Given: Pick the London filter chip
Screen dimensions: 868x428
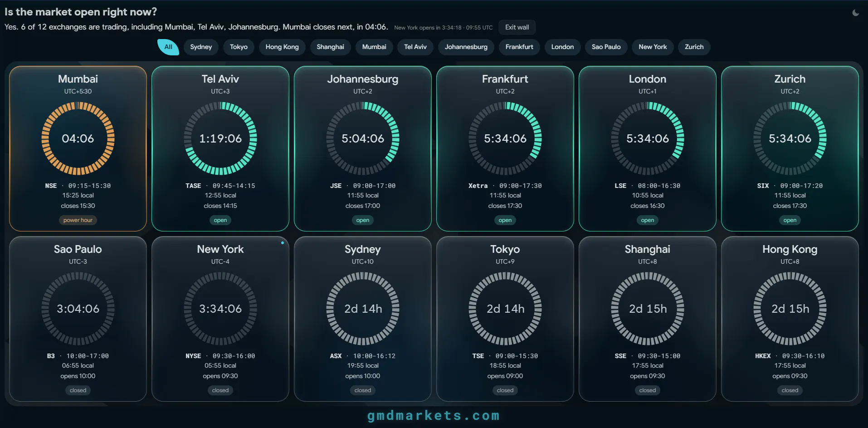Looking at the screenshot, I should 562,47.
